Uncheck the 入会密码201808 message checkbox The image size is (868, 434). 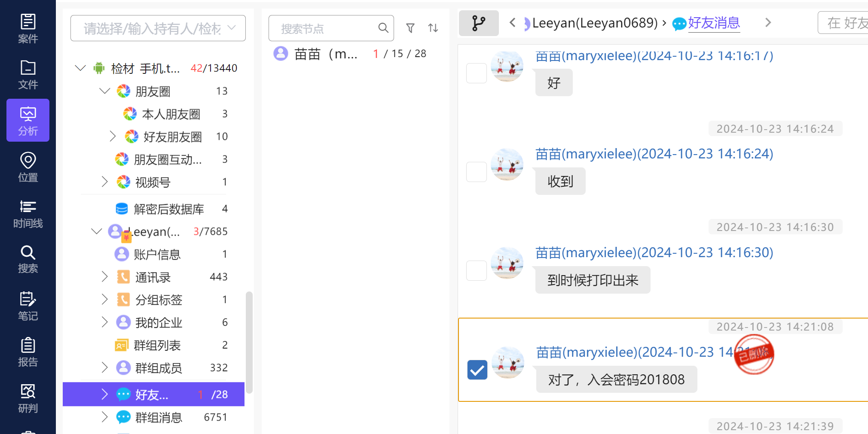[477, 370]
